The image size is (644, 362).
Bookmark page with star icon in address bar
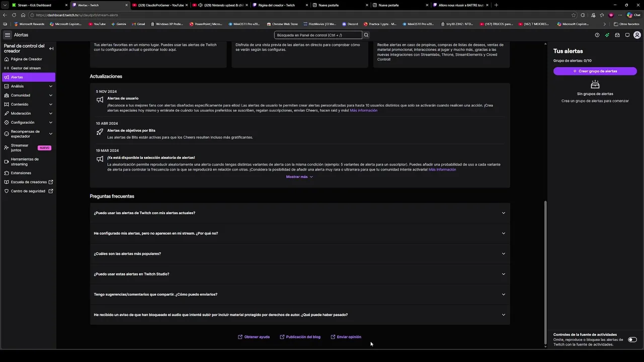pyautogui.click(x=574, y=15)
